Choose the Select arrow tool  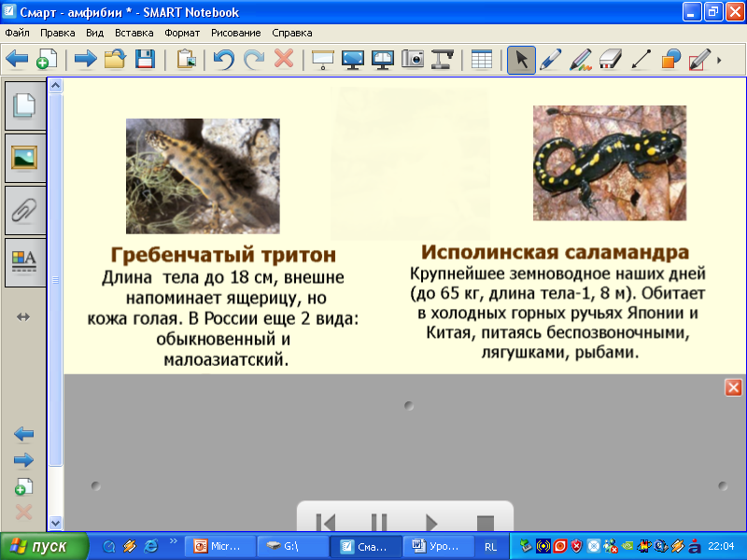tap(521, 60)
